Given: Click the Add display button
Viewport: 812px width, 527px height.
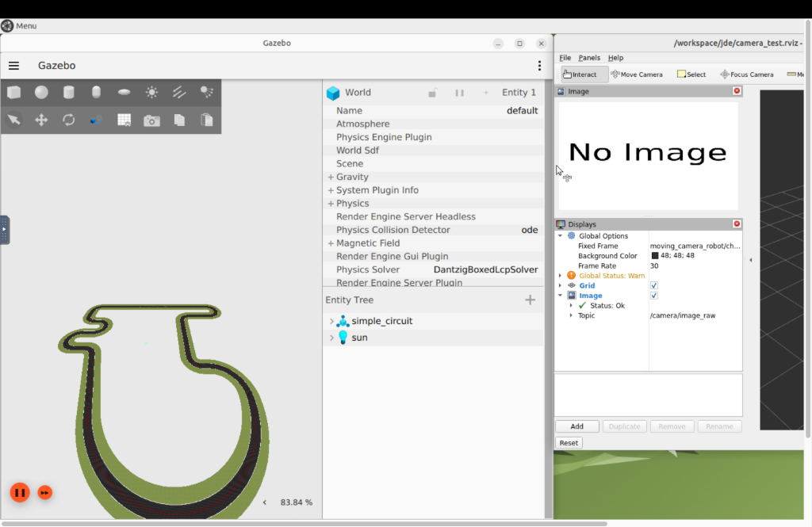Looking at the screenshot, I should point(577,426).
